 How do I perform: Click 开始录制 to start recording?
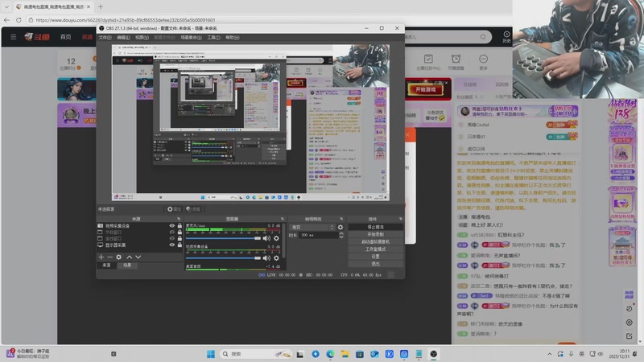pos(375,234)
